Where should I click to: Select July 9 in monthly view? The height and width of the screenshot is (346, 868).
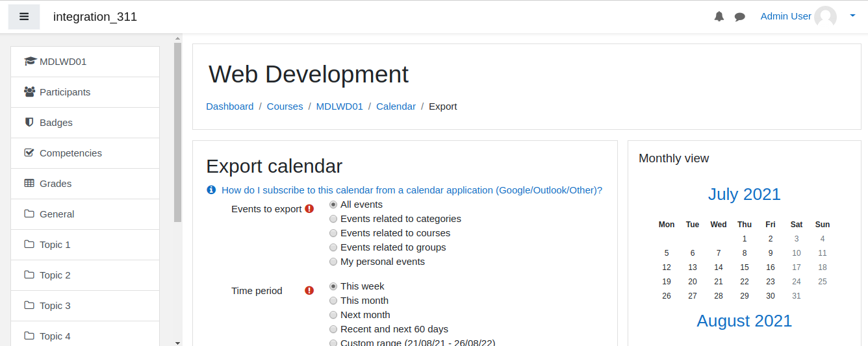[771, 253]
